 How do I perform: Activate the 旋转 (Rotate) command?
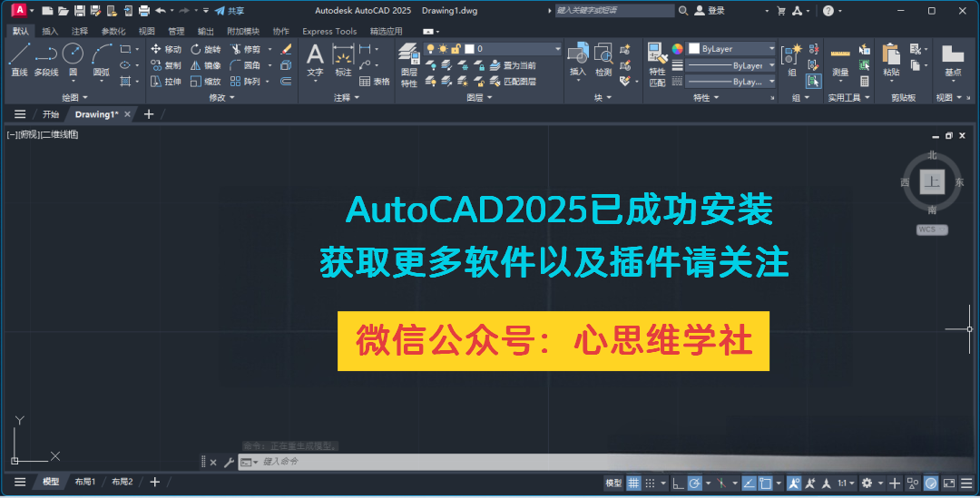[206, 49]
